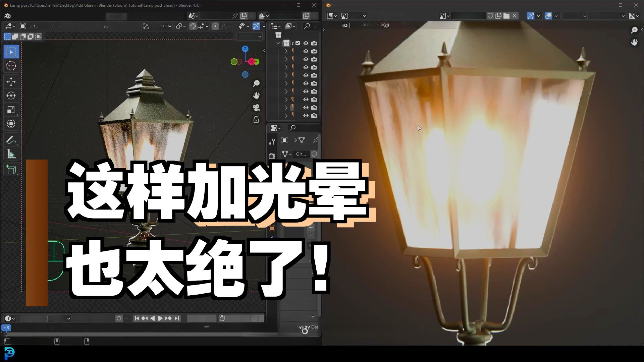Open the Render properties tab
The width and height of the screenshot is (644, 362).
272,155
